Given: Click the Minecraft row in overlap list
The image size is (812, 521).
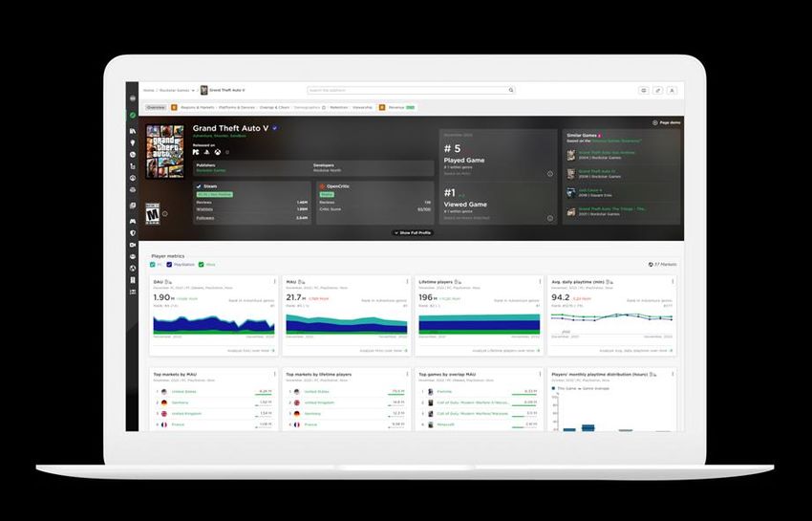Looking at the screenshot, I should pos(479,424).
